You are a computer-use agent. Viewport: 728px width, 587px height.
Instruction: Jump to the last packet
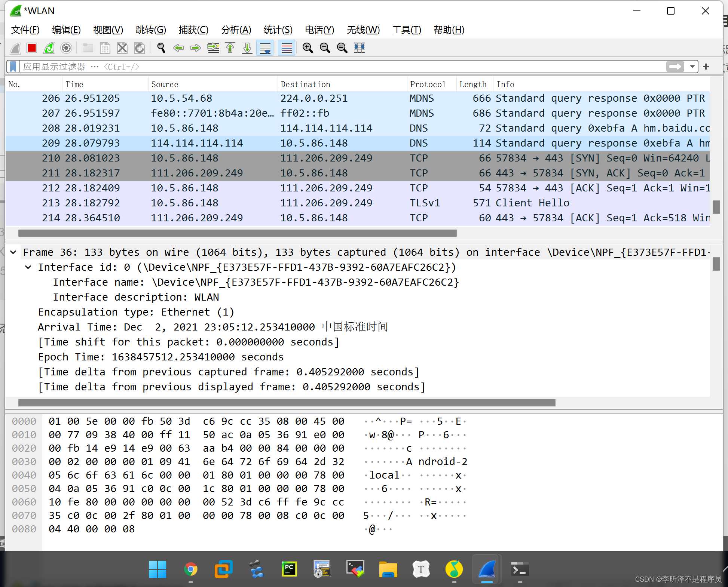point(247,48)
